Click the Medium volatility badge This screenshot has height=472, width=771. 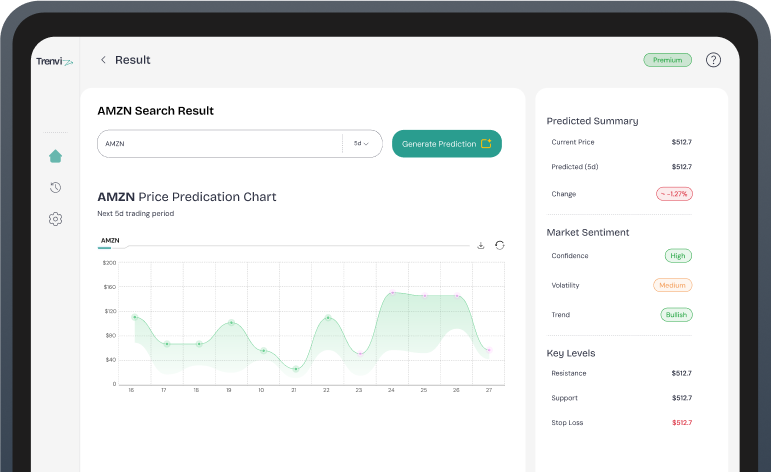coord(672,285)
